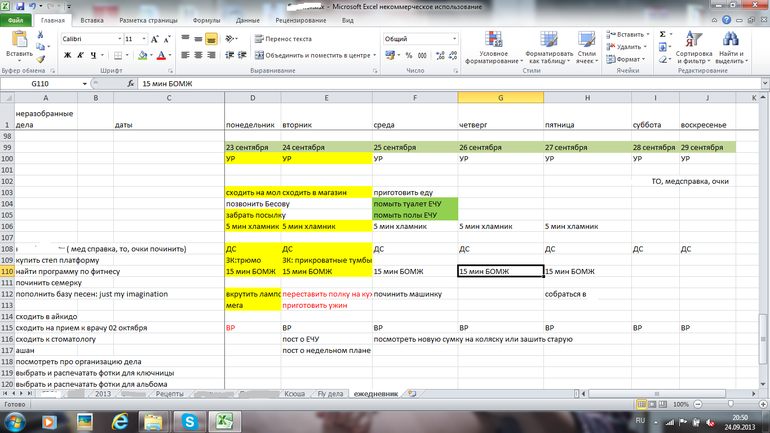Switch to the Вставка ribbon tab

point(91,20)
